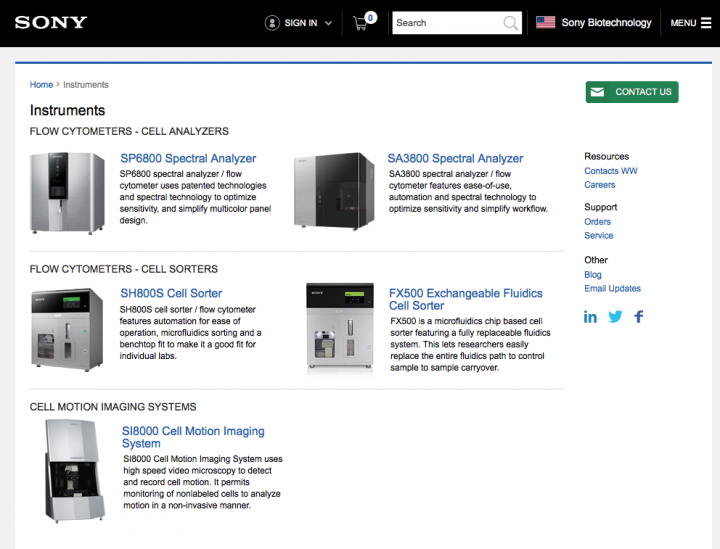
Task: Click the Facebook icon
Action: click(x=639, y=317)
